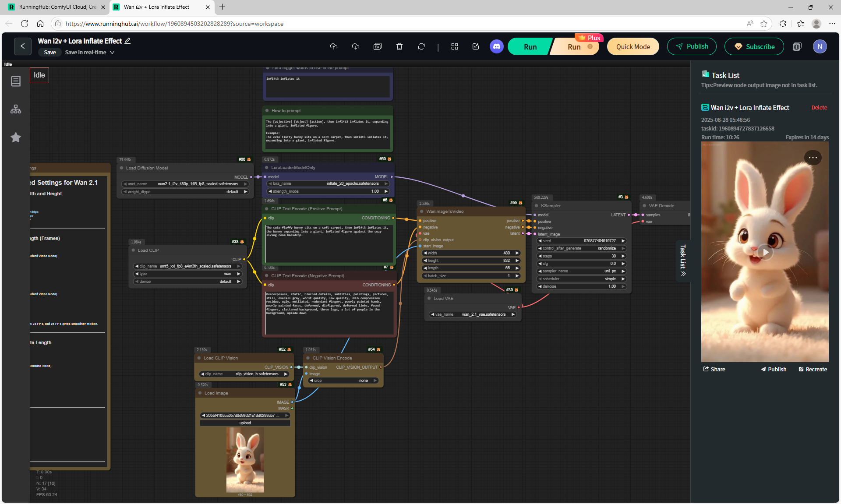The image size is (841, 504).
Task: Click the refresh icon in toolbar
Action: 421,46
